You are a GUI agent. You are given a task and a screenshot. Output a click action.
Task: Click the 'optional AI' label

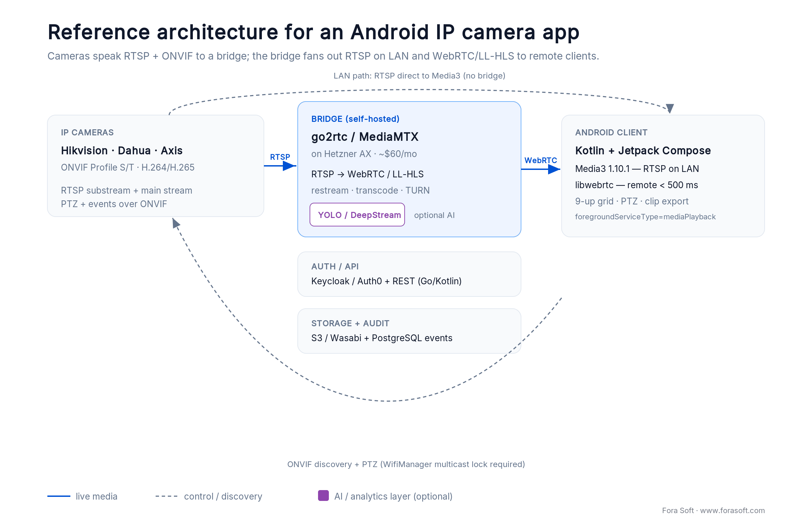click(434, 215)
